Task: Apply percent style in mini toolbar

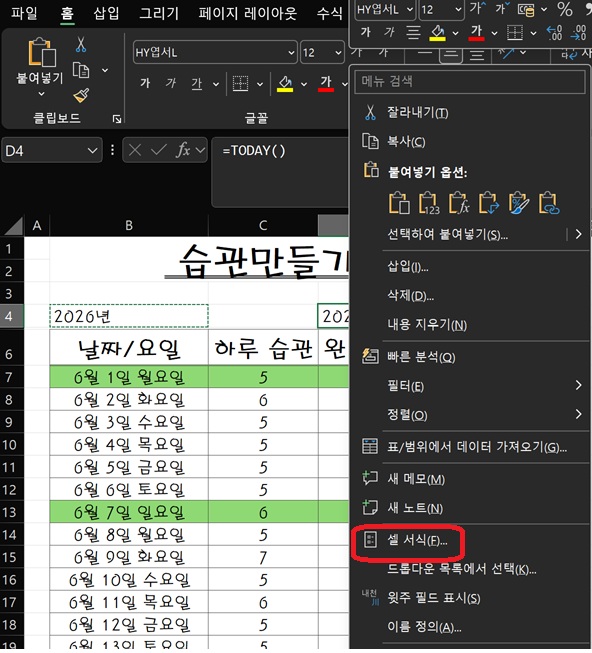Action: (565, 9)
